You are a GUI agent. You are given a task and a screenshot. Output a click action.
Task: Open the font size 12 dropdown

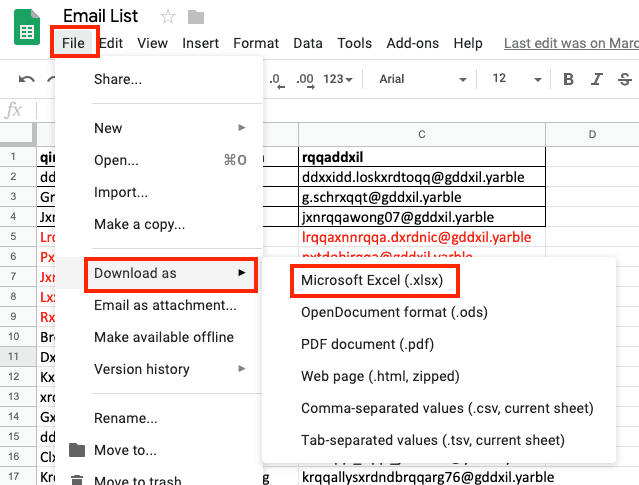512,80
